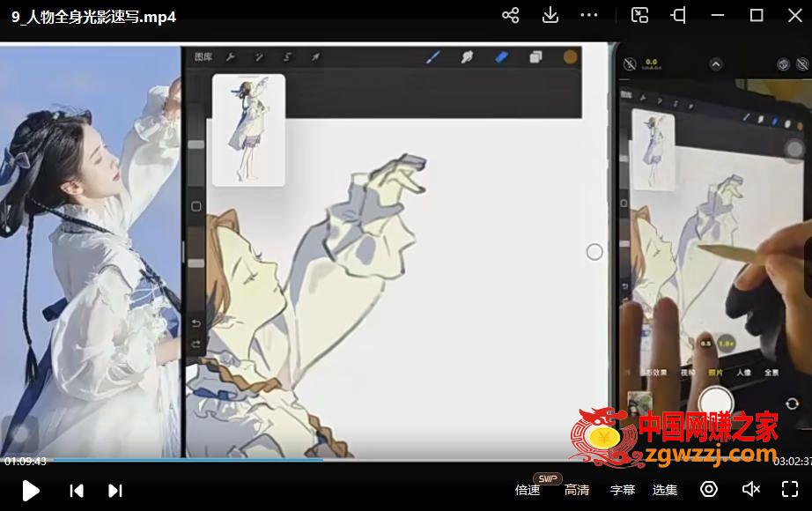Skip to the next video
This screenshot has width=812, height=511.
point(115,490)
